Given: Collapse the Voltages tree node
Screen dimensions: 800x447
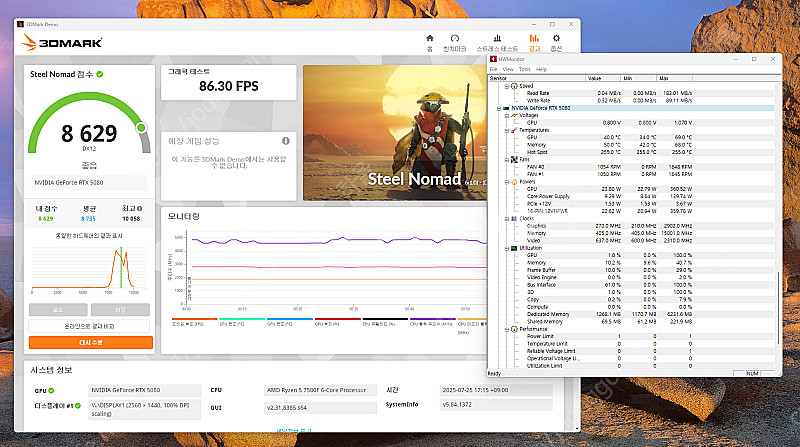Looking at the screenshot, I should [507, 116].
